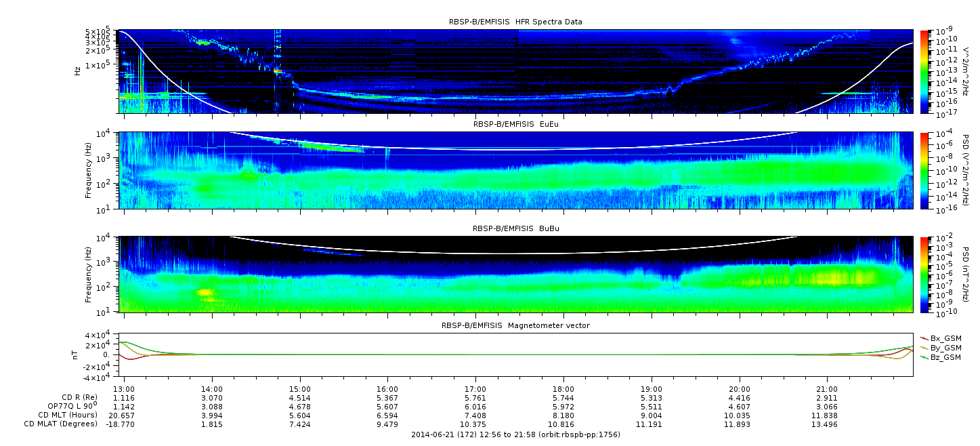This screenshot has width=980, height=446.
Task: Click the date and orbit caption text
Action: click(515, 434)
